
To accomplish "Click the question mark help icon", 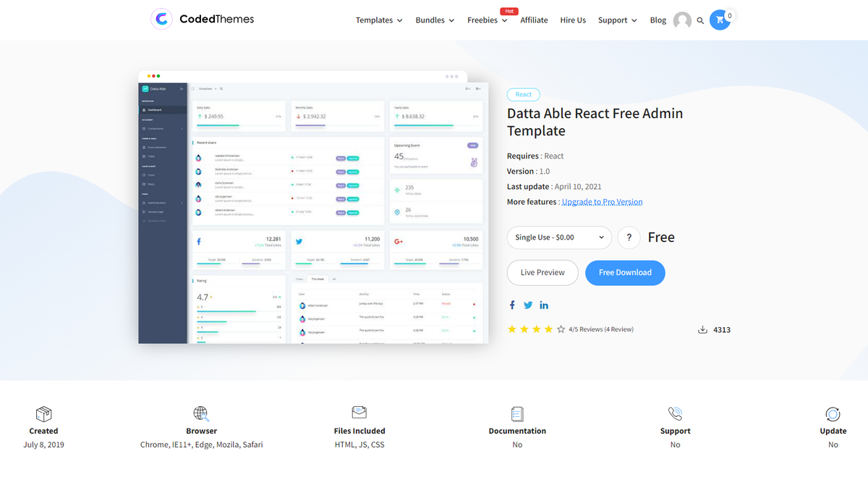I will (x=628, y=237).
